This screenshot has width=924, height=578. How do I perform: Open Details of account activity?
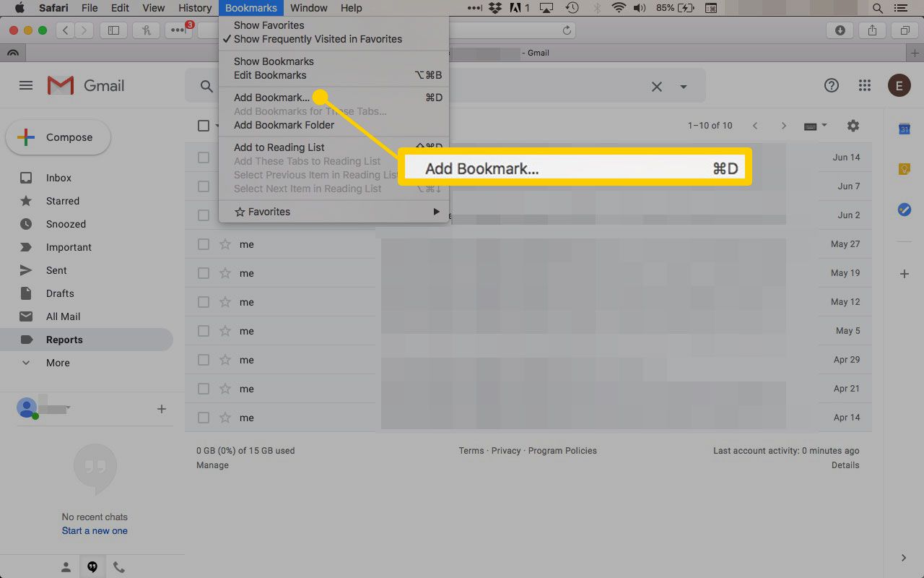(x=845, y=465)
